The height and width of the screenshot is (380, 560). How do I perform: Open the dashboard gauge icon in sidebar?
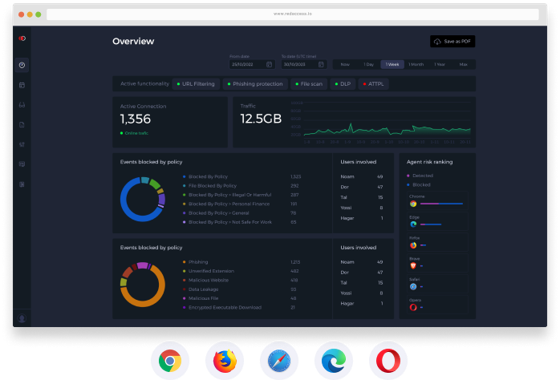tap(22, 65)
